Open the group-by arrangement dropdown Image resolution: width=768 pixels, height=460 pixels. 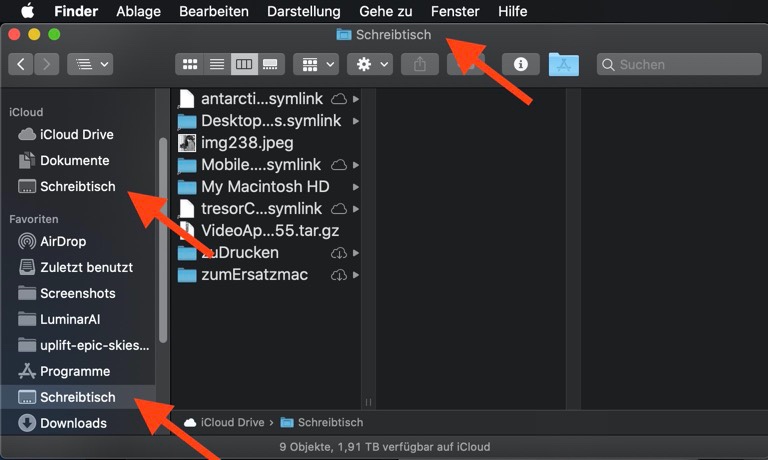click(x=316, y=64)
